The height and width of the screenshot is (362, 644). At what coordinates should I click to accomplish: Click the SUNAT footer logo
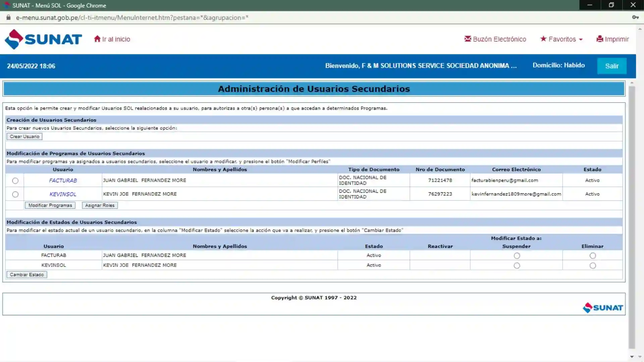click(x=603, y=308)
